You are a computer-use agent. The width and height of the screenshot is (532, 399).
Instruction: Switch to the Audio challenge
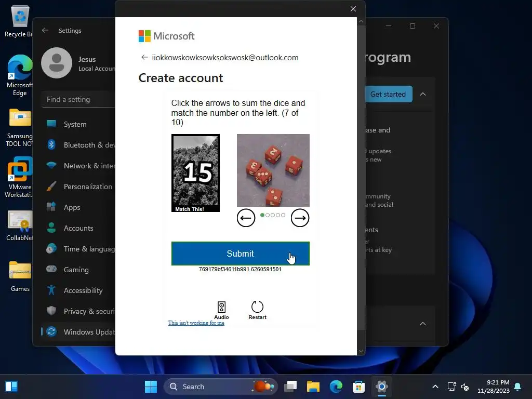pyautogui.click(x=221, y=310)
